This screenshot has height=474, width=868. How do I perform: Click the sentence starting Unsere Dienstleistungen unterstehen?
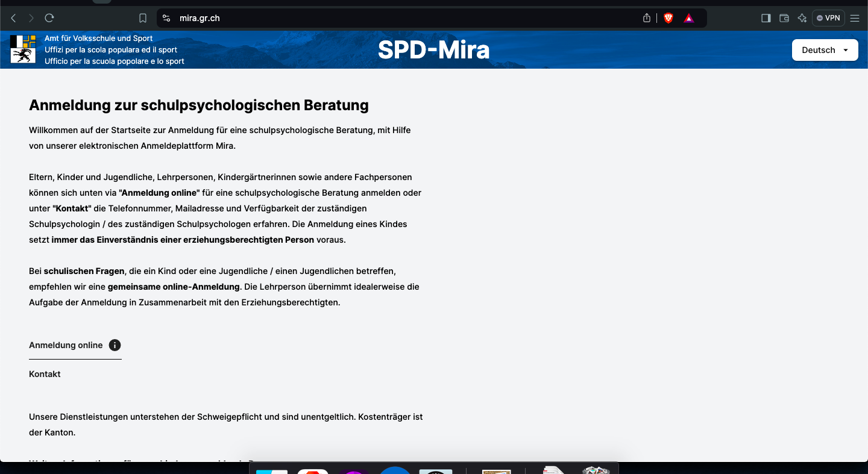coord(226,425)
